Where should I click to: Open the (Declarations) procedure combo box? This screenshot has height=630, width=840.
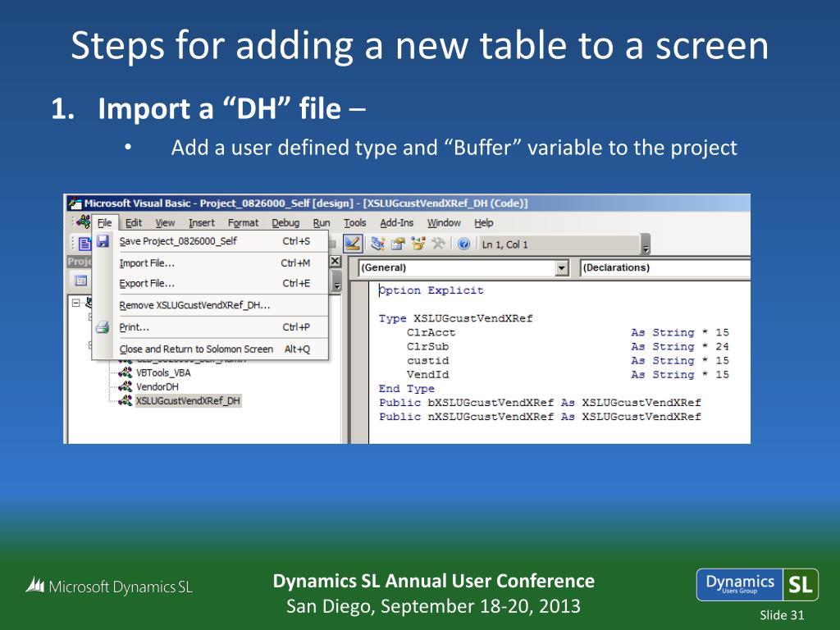tap(664, 268)
